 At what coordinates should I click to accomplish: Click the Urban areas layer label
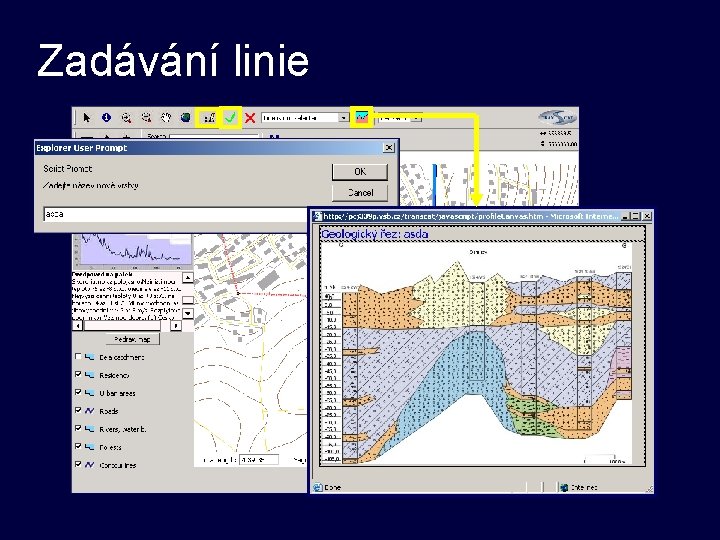(117, 393)
